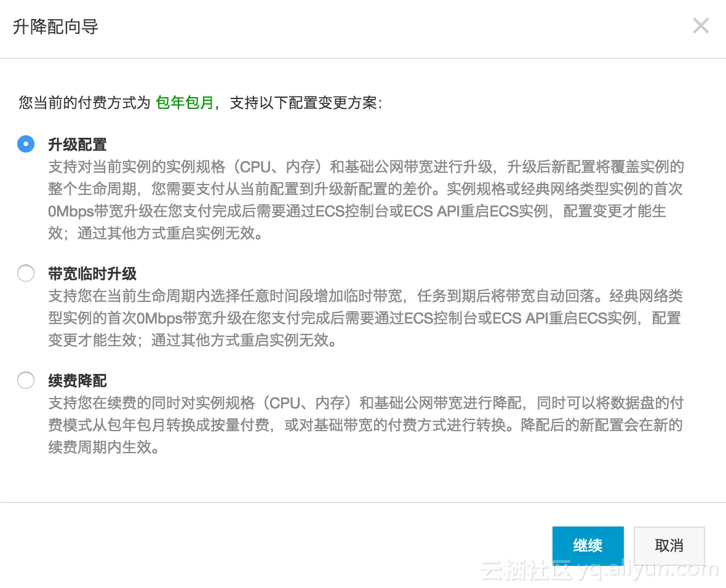Click the 取消 button

click(669, 546)
